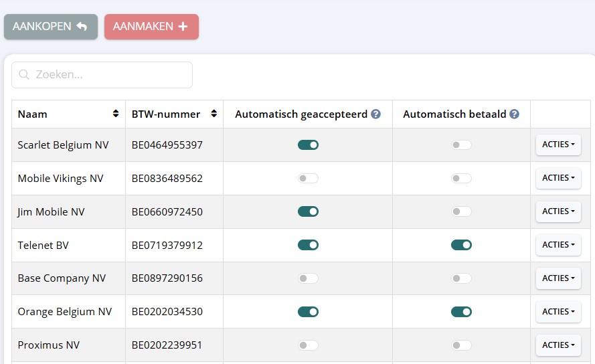
Task: Turn on auto-paid for Jim Mobile NV
Action: (461, 211)
